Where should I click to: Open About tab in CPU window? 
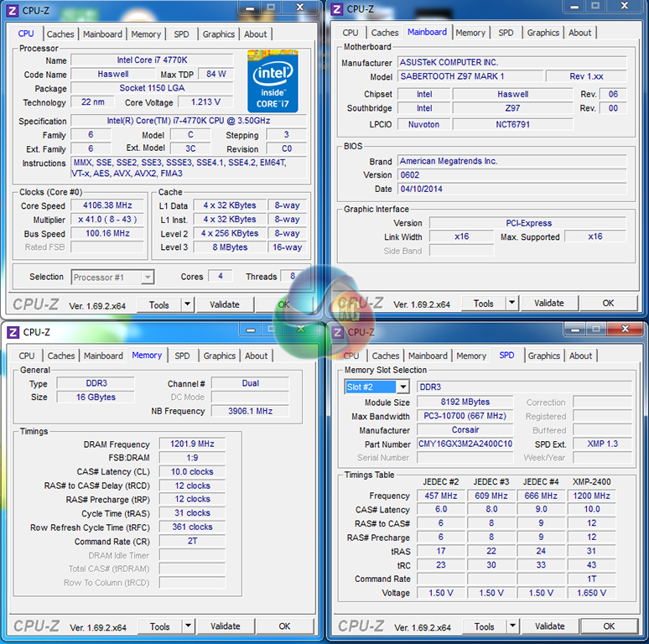(x=256, y=34)
